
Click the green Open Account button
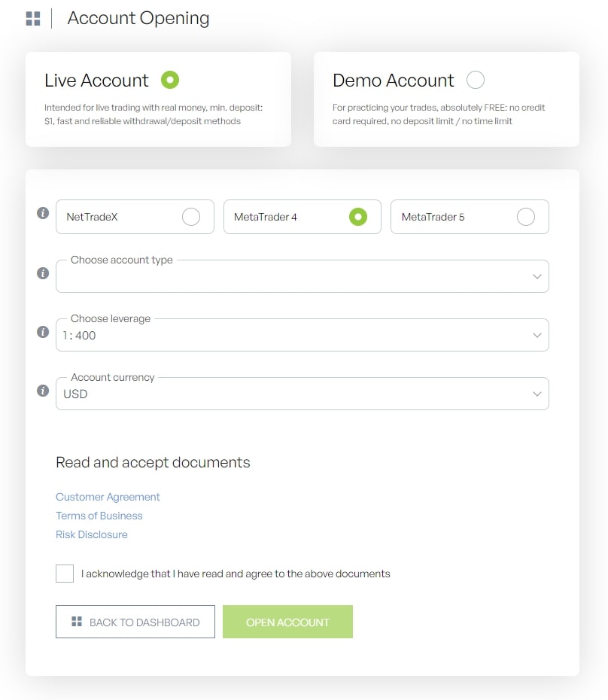coord(287,622)
